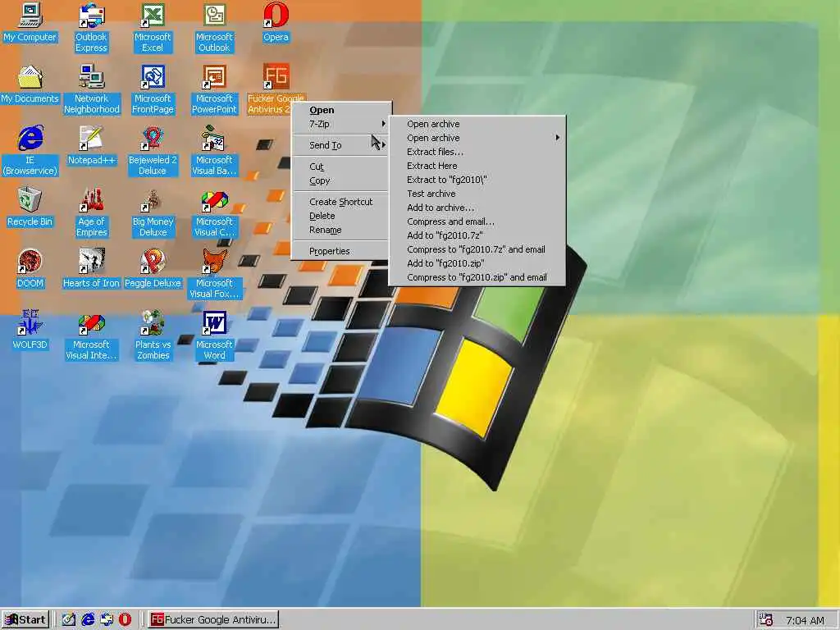Choose Compress to "fg2010.zip" and email

tap(477, 277)
